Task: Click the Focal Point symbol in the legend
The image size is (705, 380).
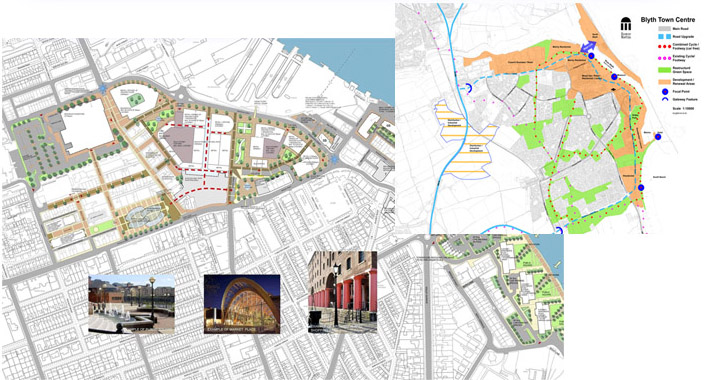Action: pos(665,92)
